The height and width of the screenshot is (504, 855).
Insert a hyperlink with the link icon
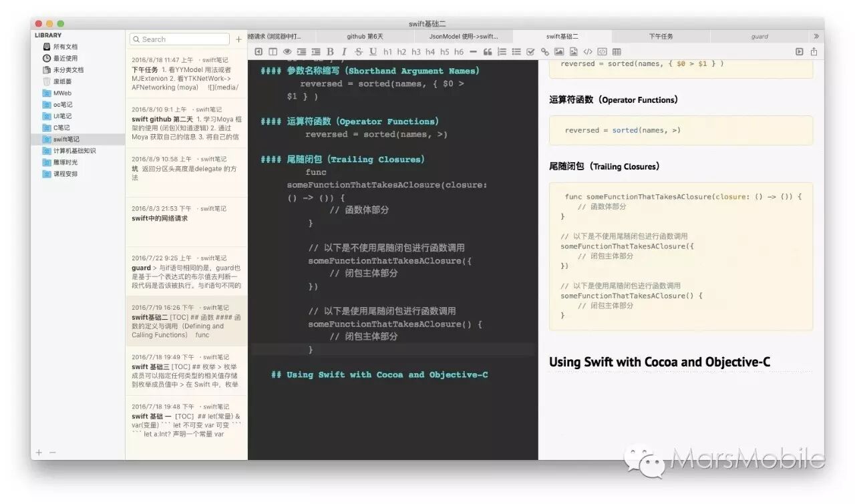tap(545, 51)
